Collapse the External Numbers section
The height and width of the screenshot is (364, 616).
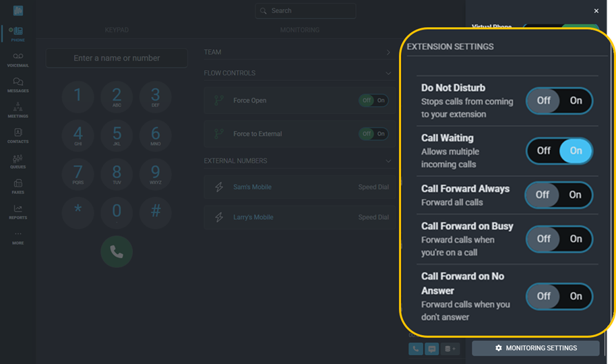(x=388, y=161)
